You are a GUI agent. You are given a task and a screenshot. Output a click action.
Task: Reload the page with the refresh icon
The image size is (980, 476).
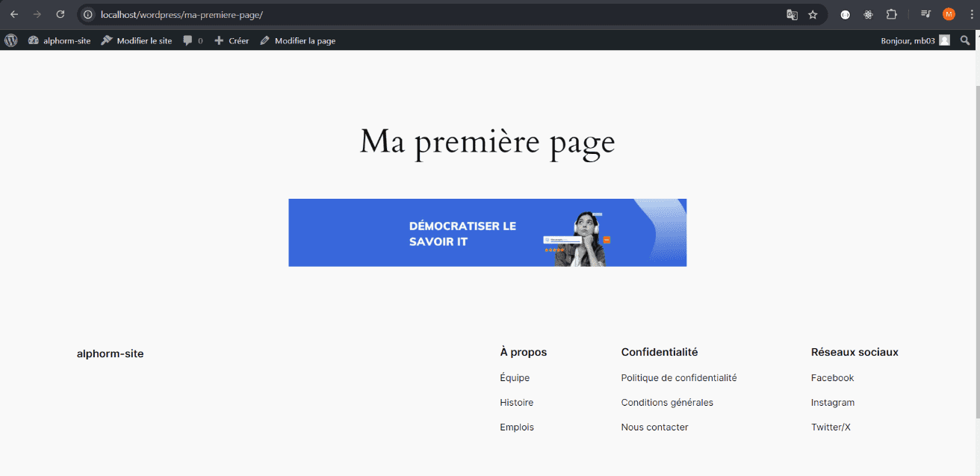coord(61,14)
